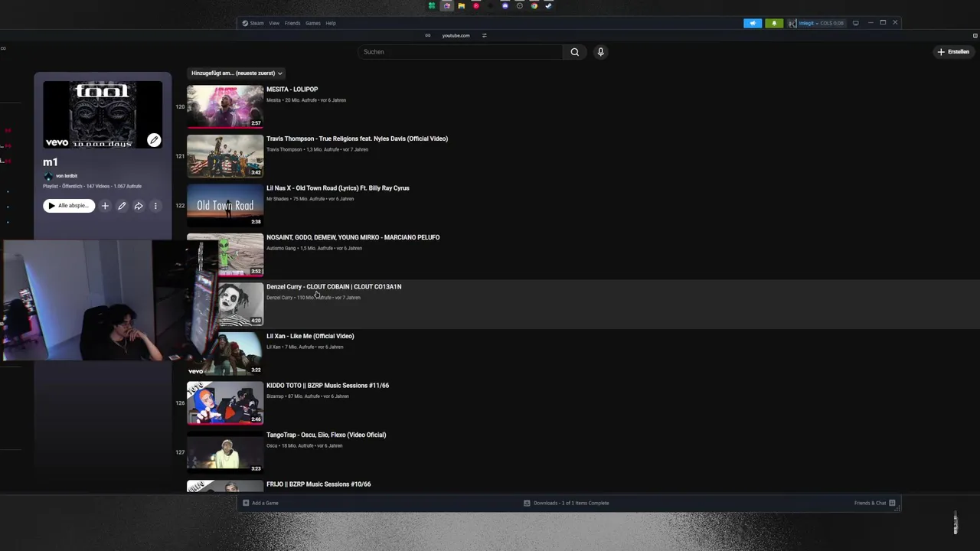Click the Denzel Curry - CLOUT COBAIN title
Image resolution: width=980 pixels, height=551 pixels.
point(334,287)
